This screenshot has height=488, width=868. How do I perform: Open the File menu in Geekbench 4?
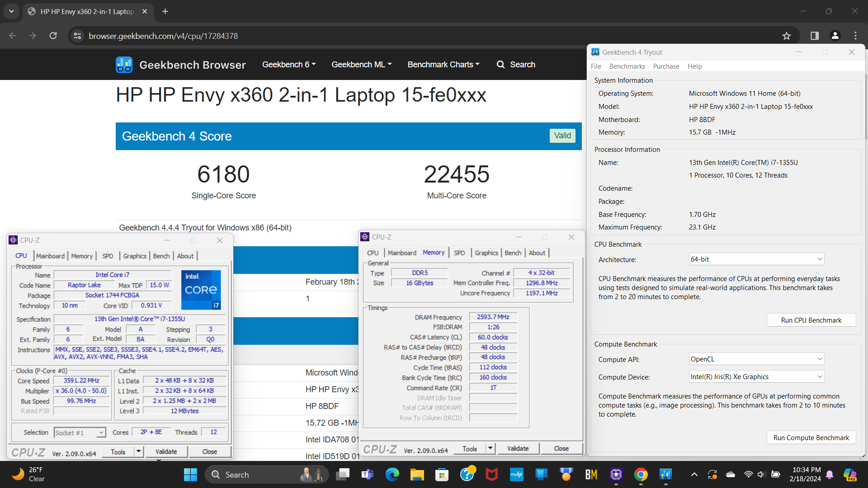[596, 66]
